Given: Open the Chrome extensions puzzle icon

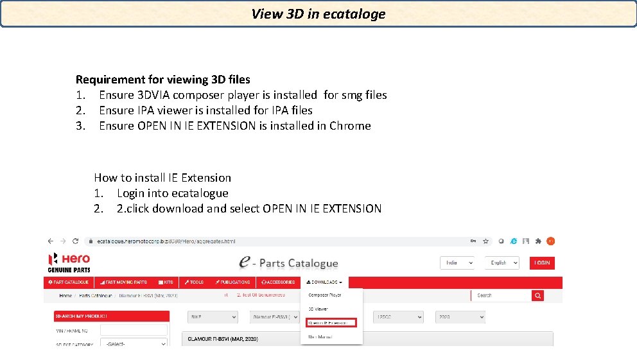Looking at the screenshot, I should pos(538,241).
